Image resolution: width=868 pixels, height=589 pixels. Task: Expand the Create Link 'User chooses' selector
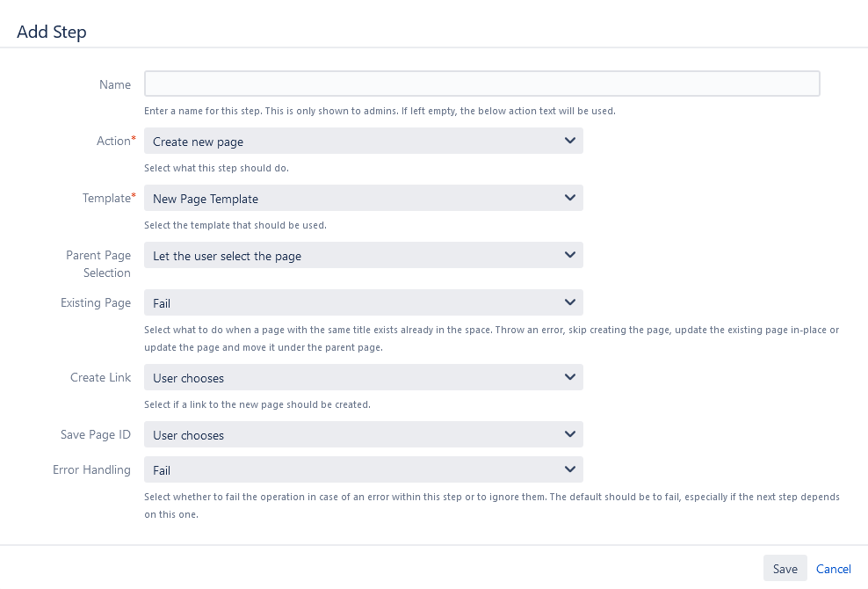351,378
